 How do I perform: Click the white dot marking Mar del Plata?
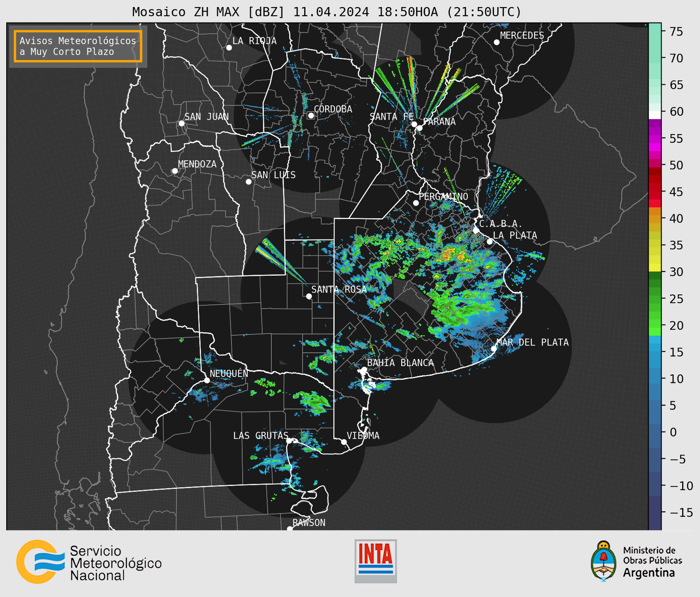[x=494, y=349]
